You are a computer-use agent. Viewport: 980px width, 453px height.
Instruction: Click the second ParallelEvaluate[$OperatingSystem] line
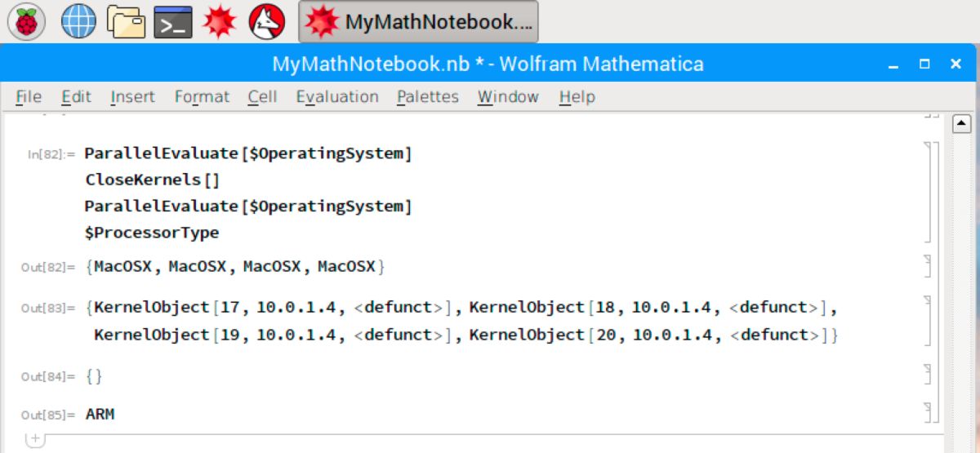click(x=248, y=207)
